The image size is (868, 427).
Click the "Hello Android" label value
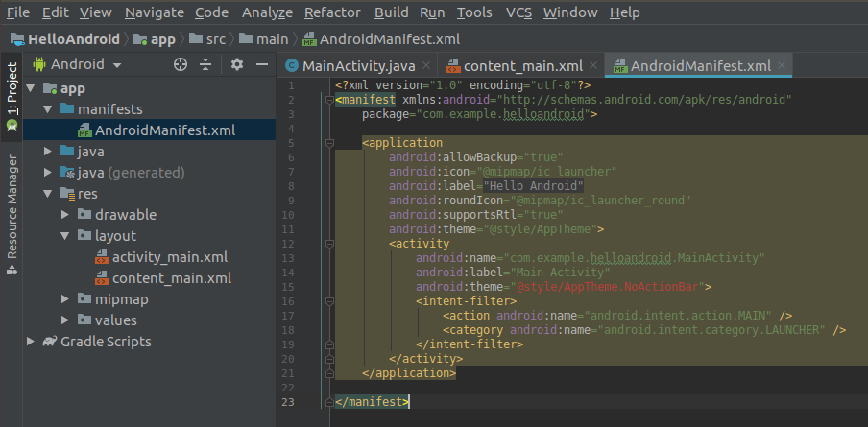point(533,186)
